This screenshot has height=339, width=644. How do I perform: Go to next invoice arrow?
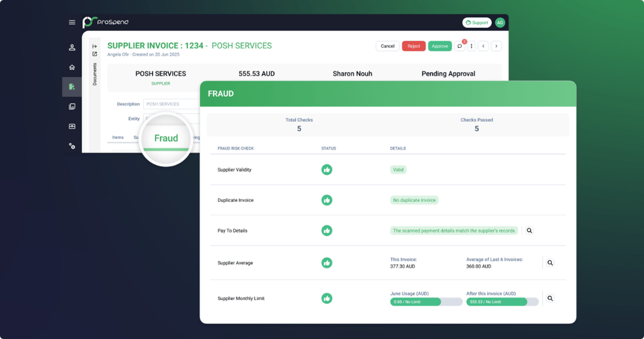pos(496,46)
